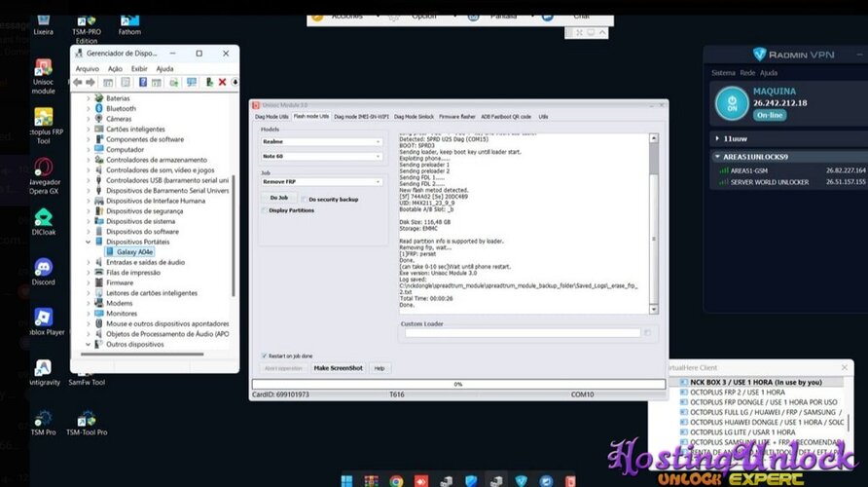868x487 pixels.
Task: Click the Forward arrow in Device Manager toolbar
Action: 90,83
